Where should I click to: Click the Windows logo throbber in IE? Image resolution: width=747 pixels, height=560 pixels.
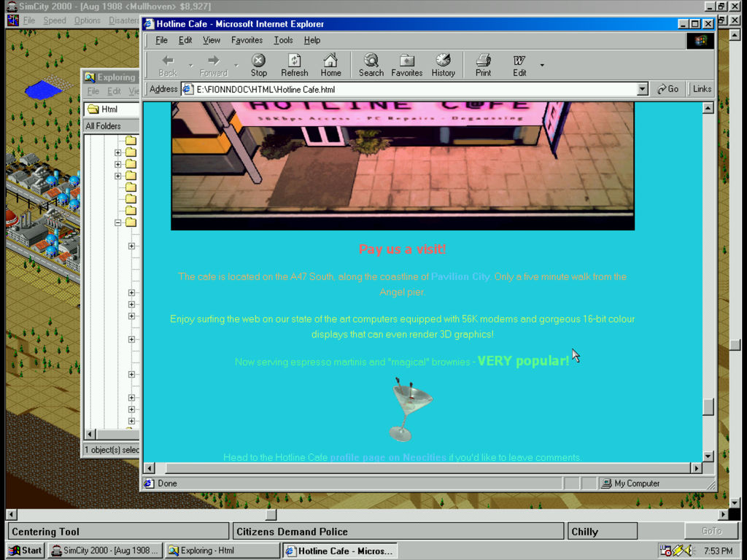pyautogui.click(x=700, y=41)
